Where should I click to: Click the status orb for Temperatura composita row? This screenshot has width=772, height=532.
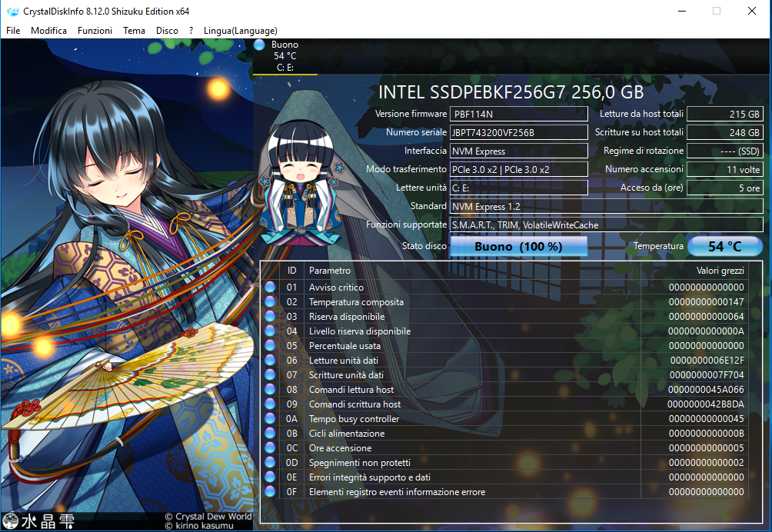tap(270, 301)
